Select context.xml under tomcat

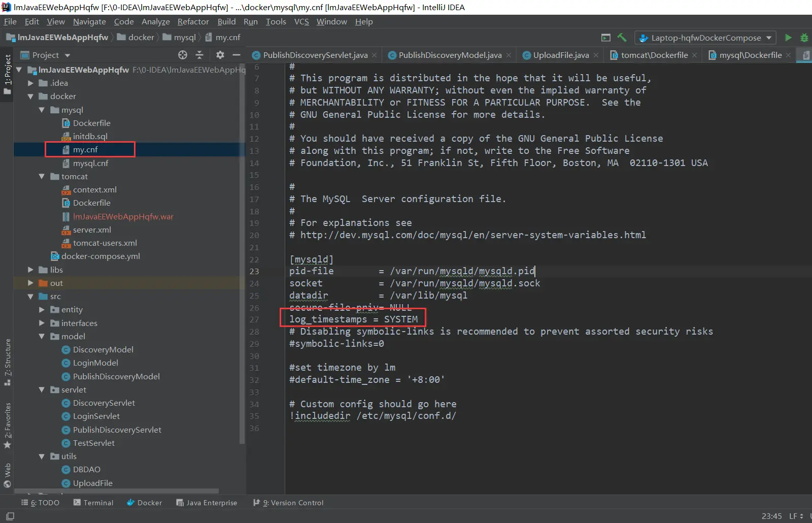pos(94,190)
